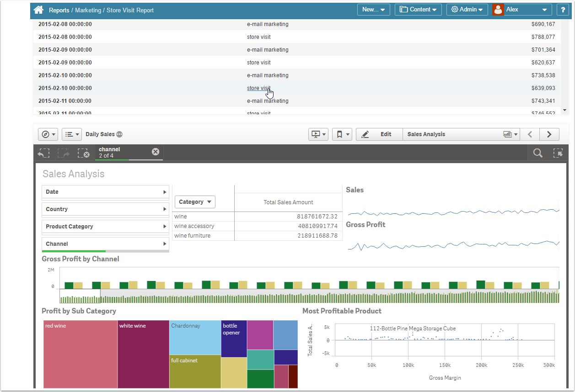
Task: Open the selections tool icon
Action: pyautogui.click(x=558, y=154)
